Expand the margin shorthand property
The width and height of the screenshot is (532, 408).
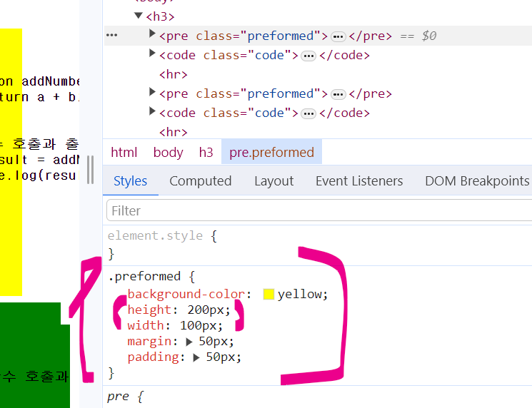pos(189,342)
